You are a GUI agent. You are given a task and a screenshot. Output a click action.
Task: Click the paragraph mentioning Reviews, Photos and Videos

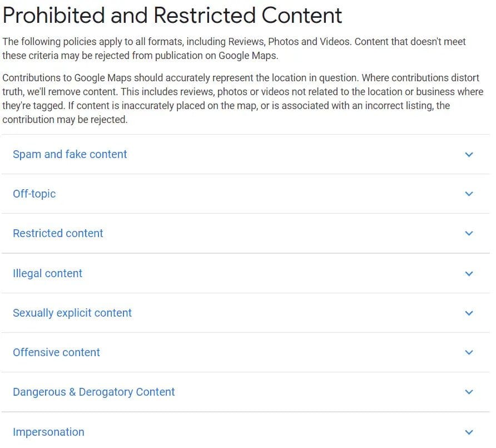234,48
